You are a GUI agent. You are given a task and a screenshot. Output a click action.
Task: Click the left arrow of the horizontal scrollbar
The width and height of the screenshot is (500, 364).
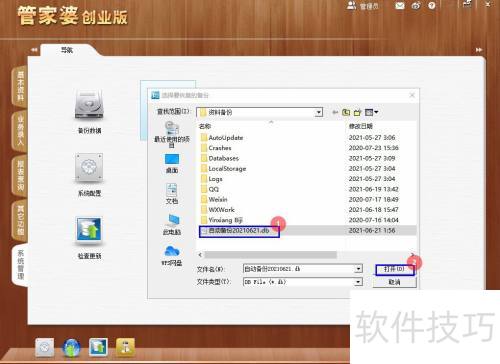(200, 255)
